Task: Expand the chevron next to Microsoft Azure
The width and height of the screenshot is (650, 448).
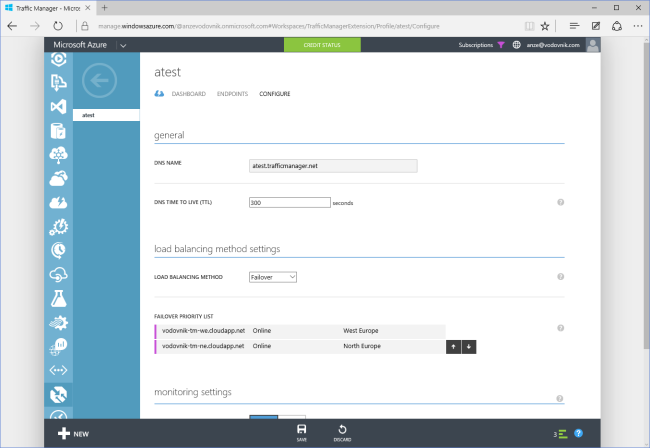Action: point(123,45)
